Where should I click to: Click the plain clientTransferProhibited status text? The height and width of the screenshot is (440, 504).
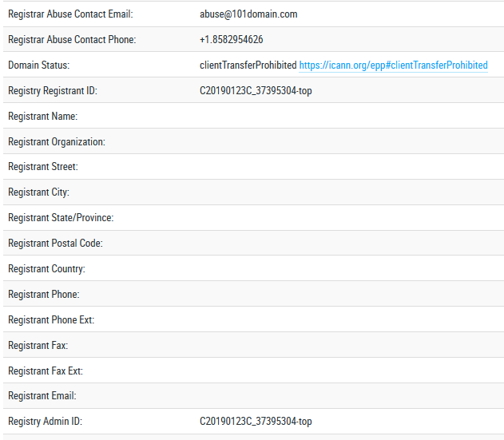tap(248, 65)
